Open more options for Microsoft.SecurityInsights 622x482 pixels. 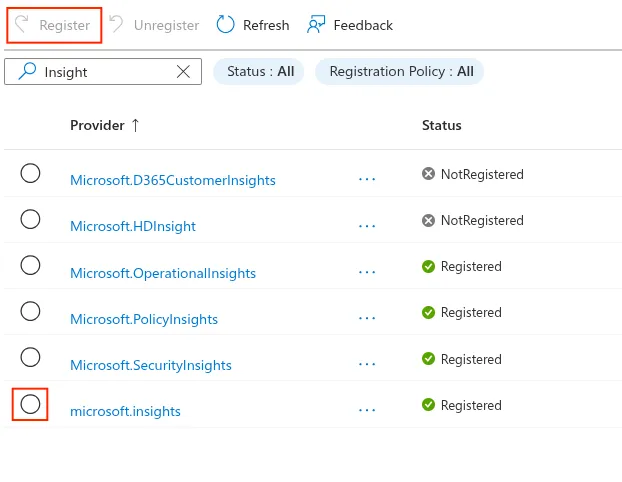click(367, 364)
